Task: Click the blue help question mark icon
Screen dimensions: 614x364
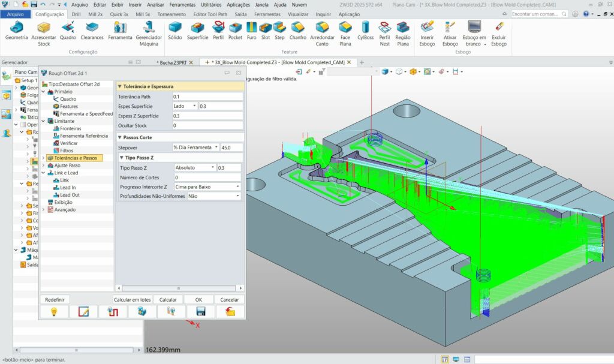Action: 586,14
